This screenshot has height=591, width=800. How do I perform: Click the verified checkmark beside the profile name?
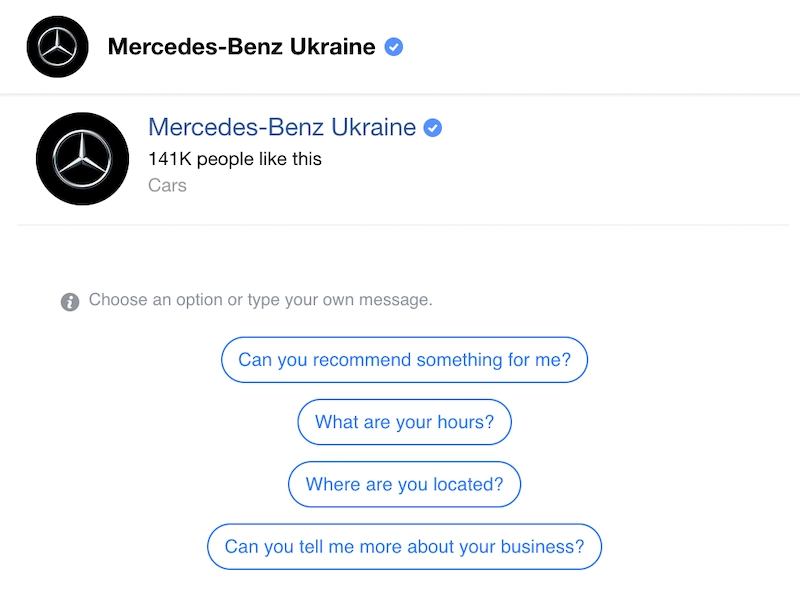431,127
